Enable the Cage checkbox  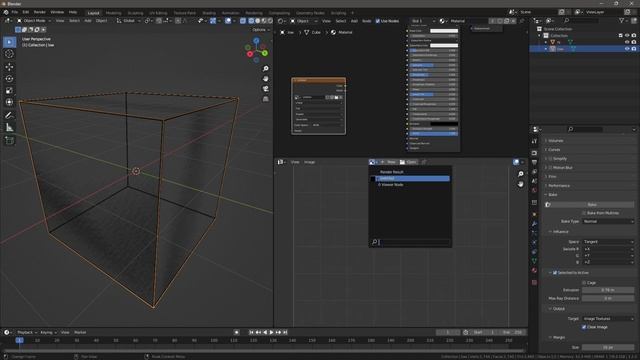[x=584, y=282]
